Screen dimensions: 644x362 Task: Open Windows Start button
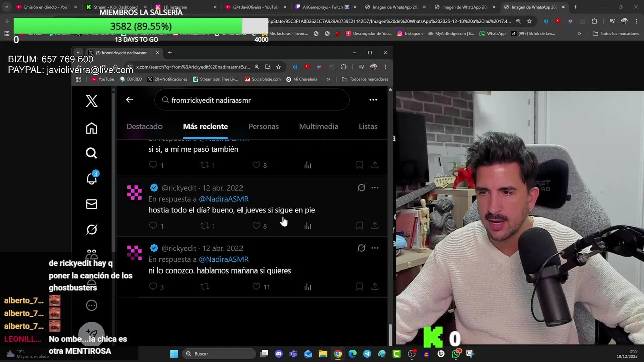coord(174,354)
